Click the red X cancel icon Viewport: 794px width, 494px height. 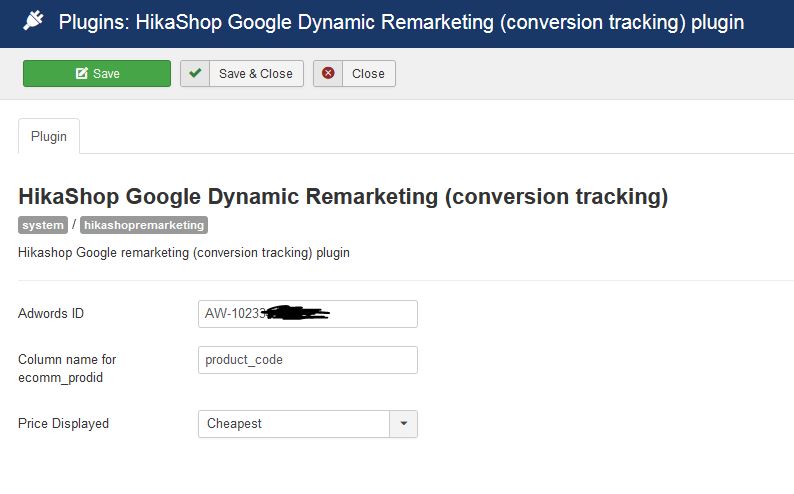click(328, 74)
